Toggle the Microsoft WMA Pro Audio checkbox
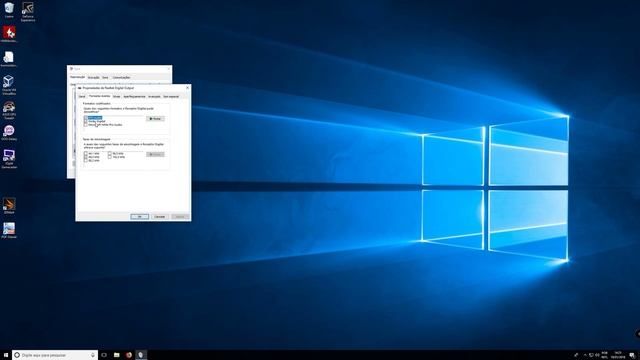The height and width of the screenshot is (360, 640). tap(86, 124)
